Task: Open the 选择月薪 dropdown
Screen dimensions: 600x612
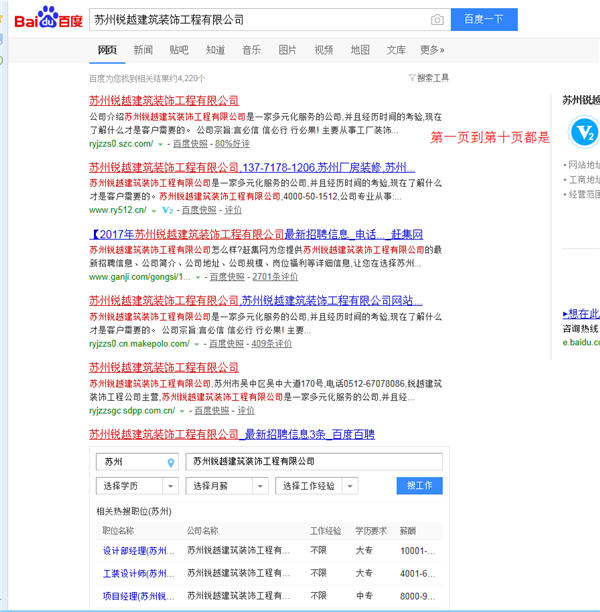Action: [x=227, y=486]
